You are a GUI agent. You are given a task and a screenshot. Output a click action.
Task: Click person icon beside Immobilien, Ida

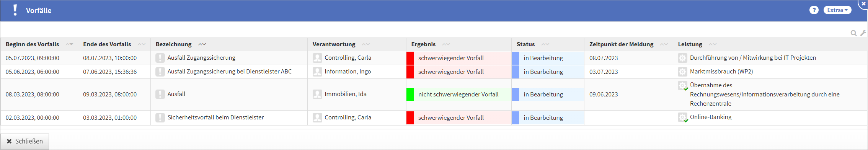317,95
